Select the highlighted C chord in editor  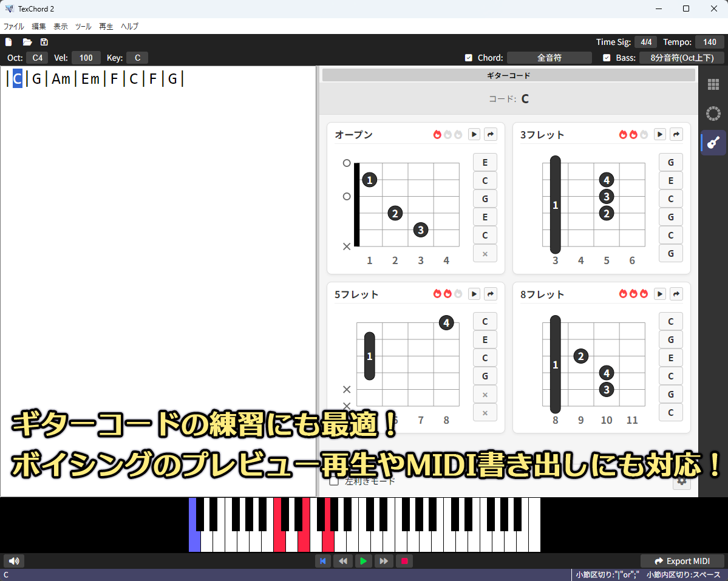click(17, 78)
